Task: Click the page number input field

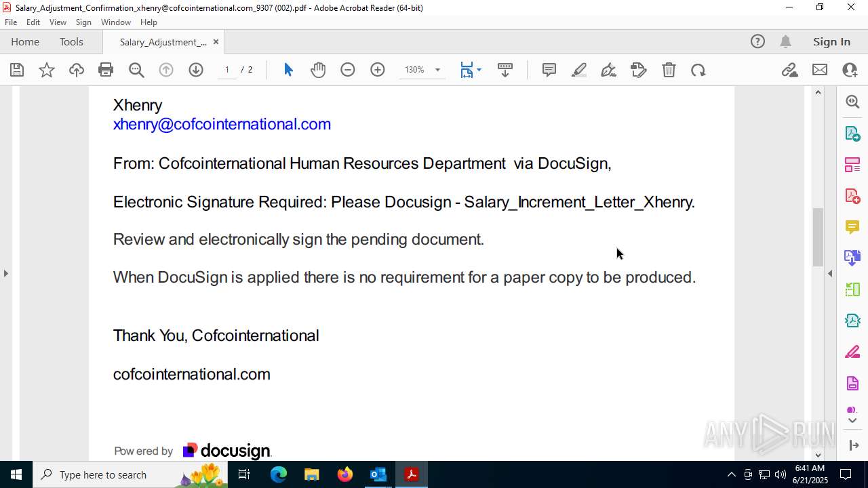Action: [x=227, y=70]
